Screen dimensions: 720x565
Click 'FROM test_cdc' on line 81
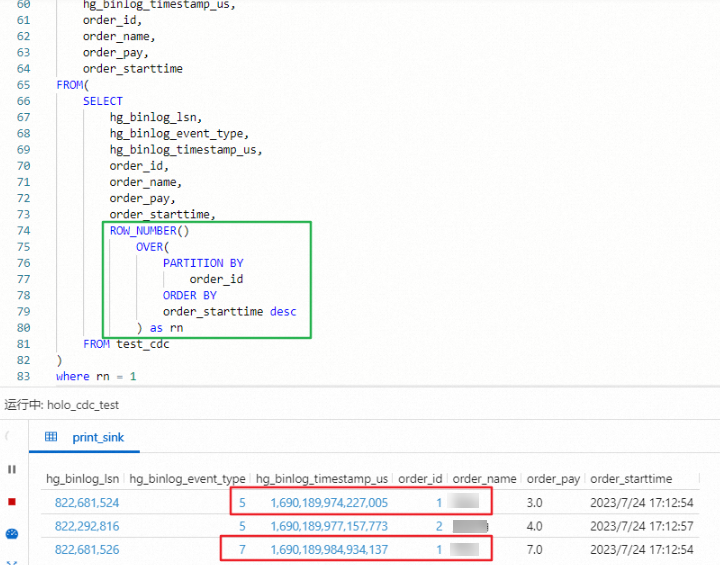pos(126,344)
